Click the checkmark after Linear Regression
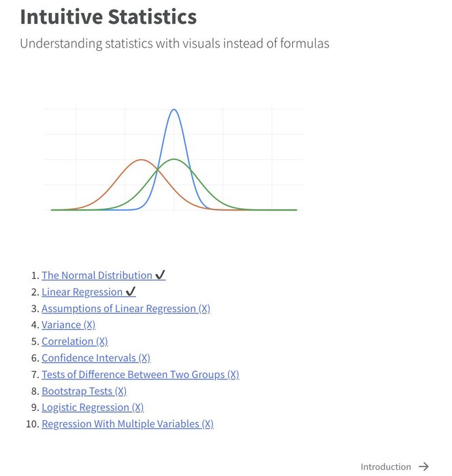This screenshot has width=452, height=476. tap(131, 292)
